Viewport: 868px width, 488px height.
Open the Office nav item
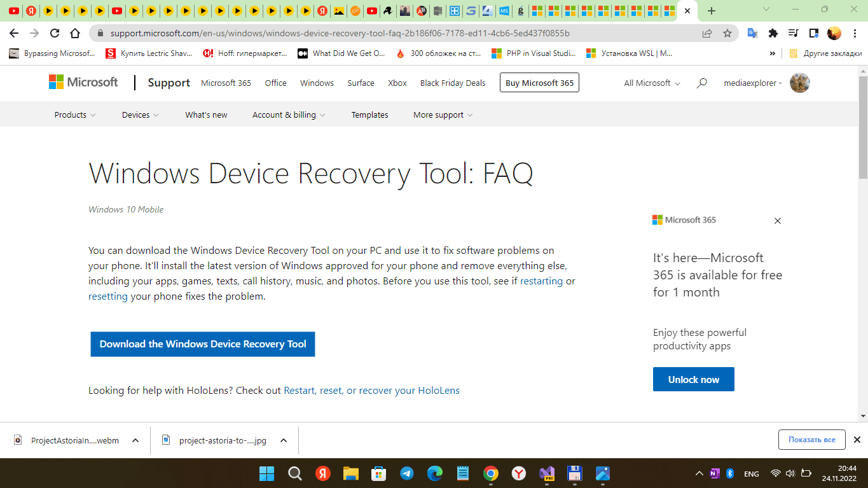(x=275, y=83)
